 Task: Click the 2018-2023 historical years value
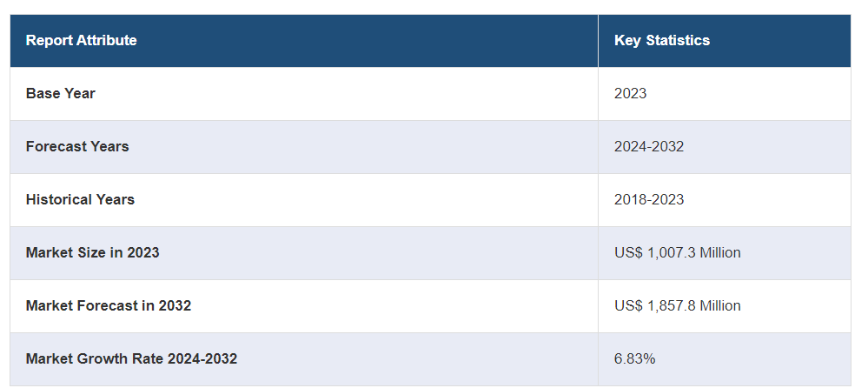pos(648,199)
